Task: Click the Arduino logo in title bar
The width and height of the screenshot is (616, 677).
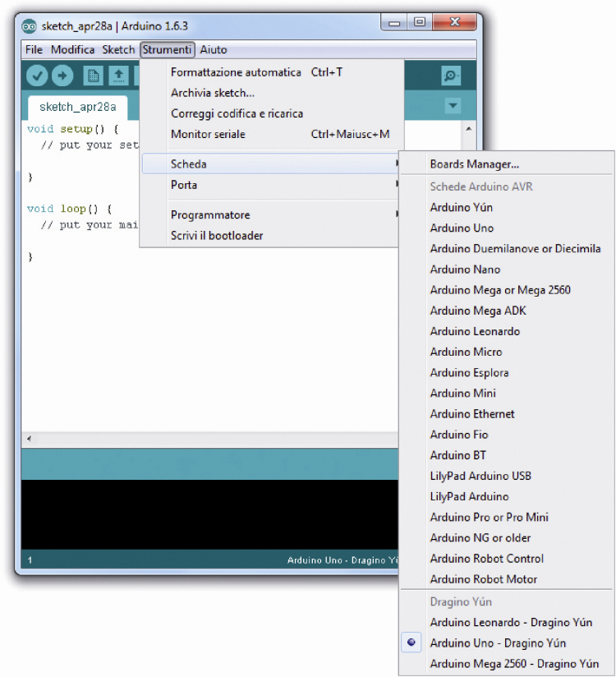Action: 30,26
